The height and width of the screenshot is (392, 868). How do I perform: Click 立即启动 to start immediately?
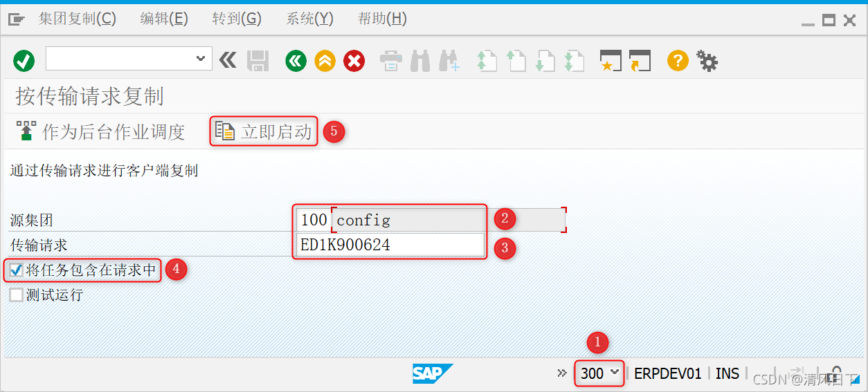[264, 131]
